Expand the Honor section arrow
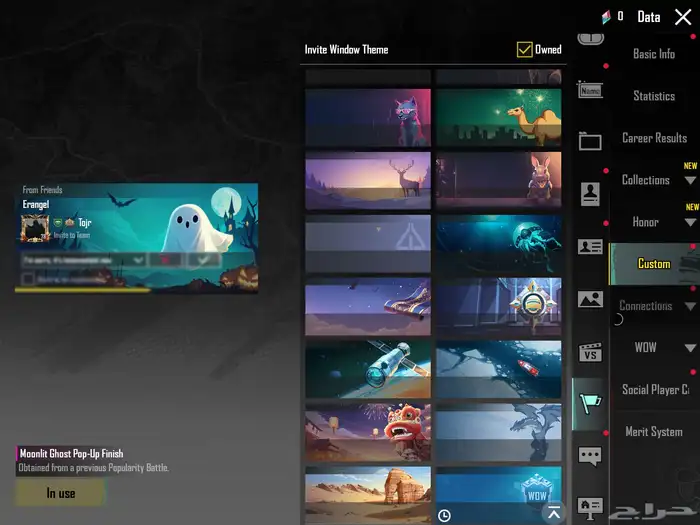 tap(690, 223)
